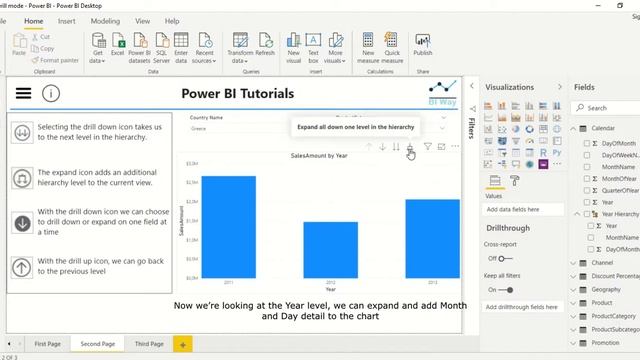
Task: Select the R script visual
Action: [543, 153]
